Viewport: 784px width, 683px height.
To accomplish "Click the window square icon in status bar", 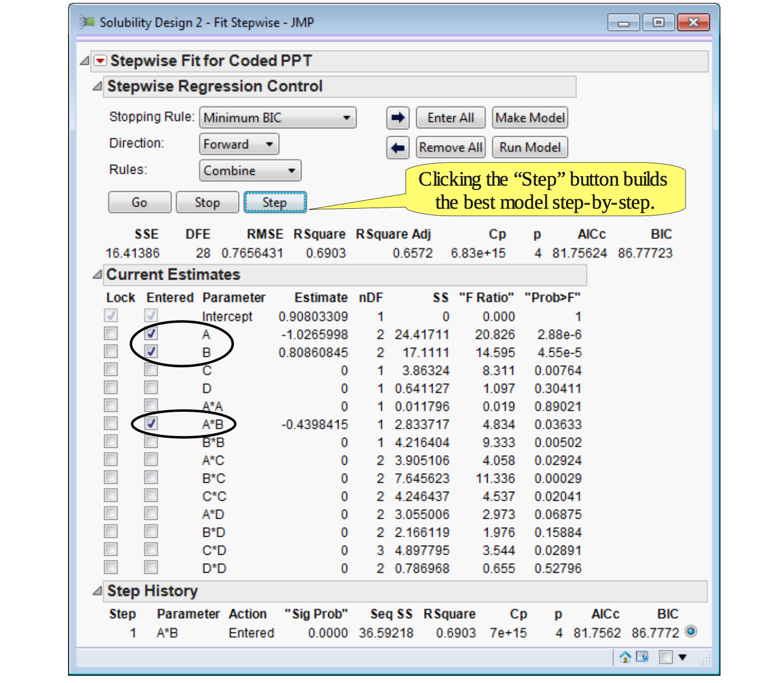I will click(667, 656).
